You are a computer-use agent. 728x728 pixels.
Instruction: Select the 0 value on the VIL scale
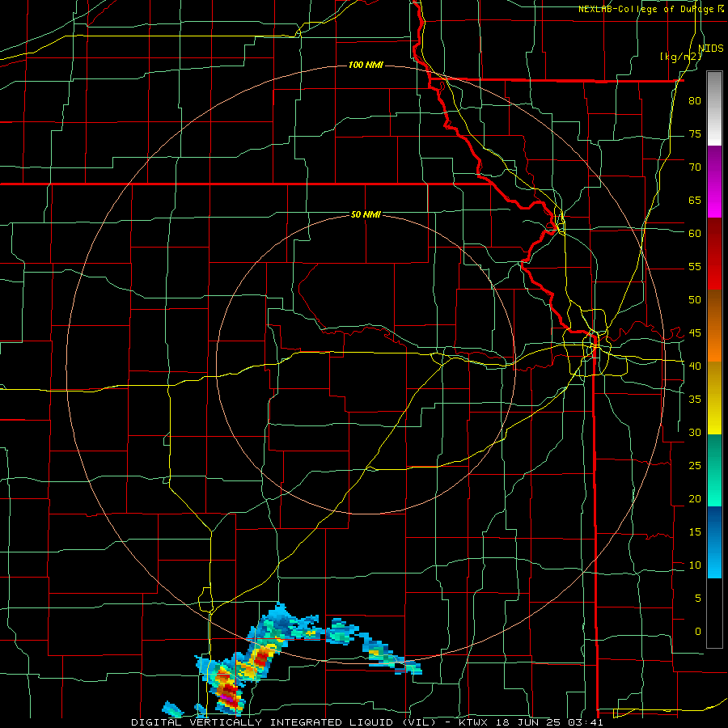pos(698,632)
